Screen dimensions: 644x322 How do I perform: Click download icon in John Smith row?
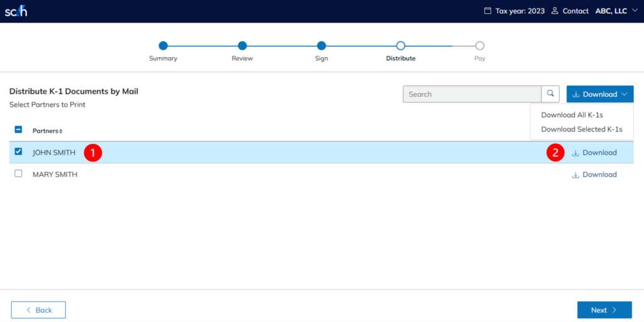point(575,153)
